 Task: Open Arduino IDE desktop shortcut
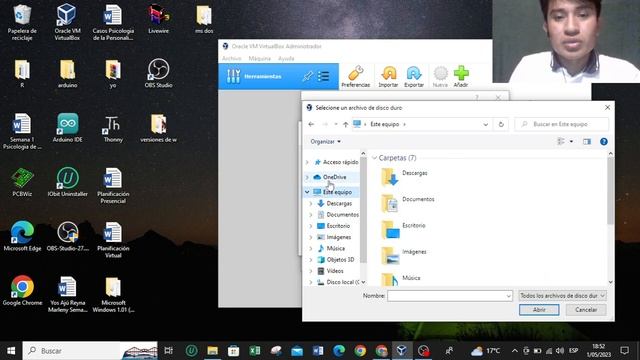pos(67,127)
